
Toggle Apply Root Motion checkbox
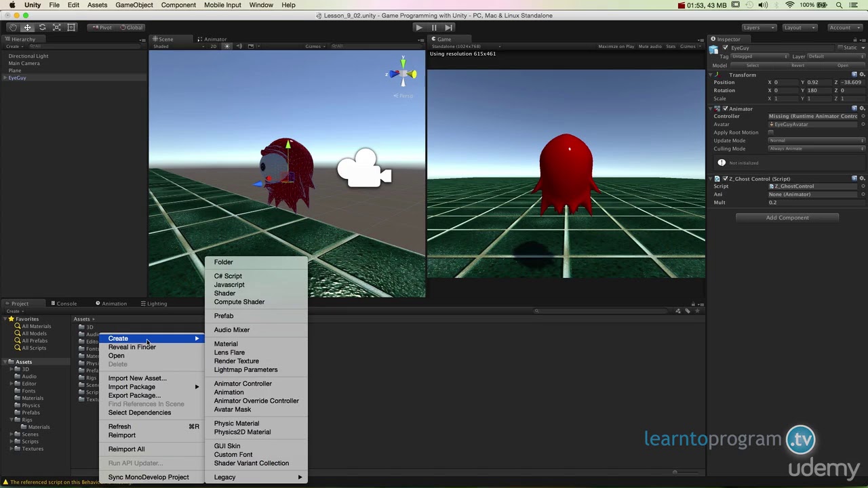771,132
